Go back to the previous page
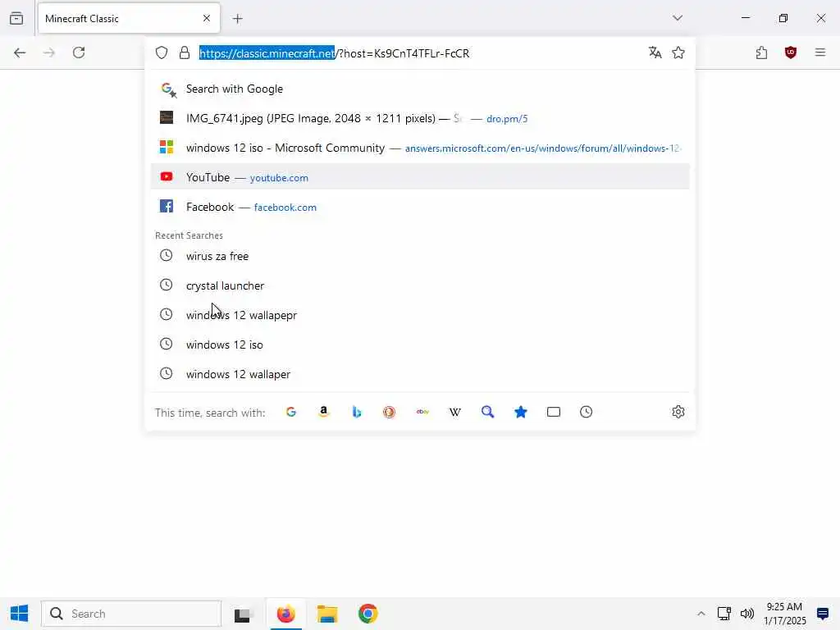 coord(20,52)
